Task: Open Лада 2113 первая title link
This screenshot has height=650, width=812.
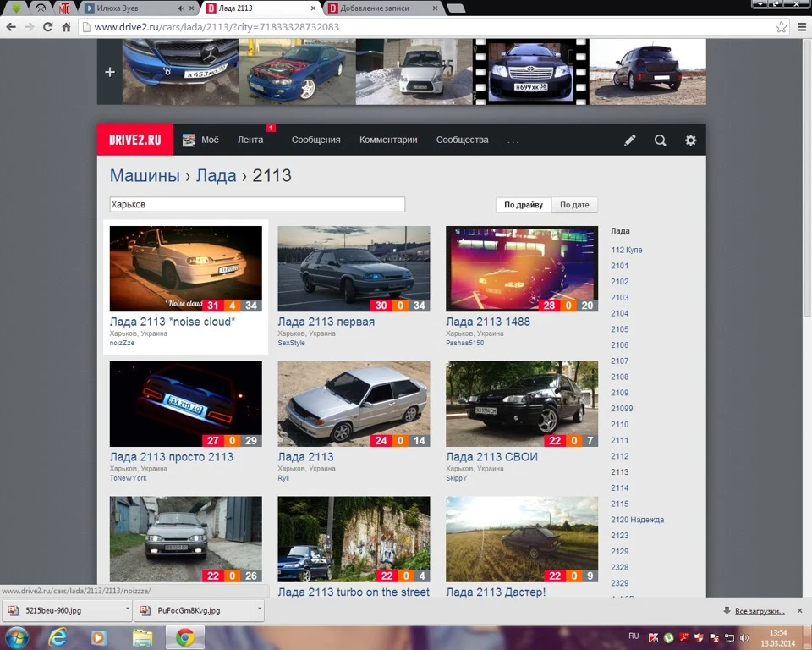Action: [x=326, y=322]
